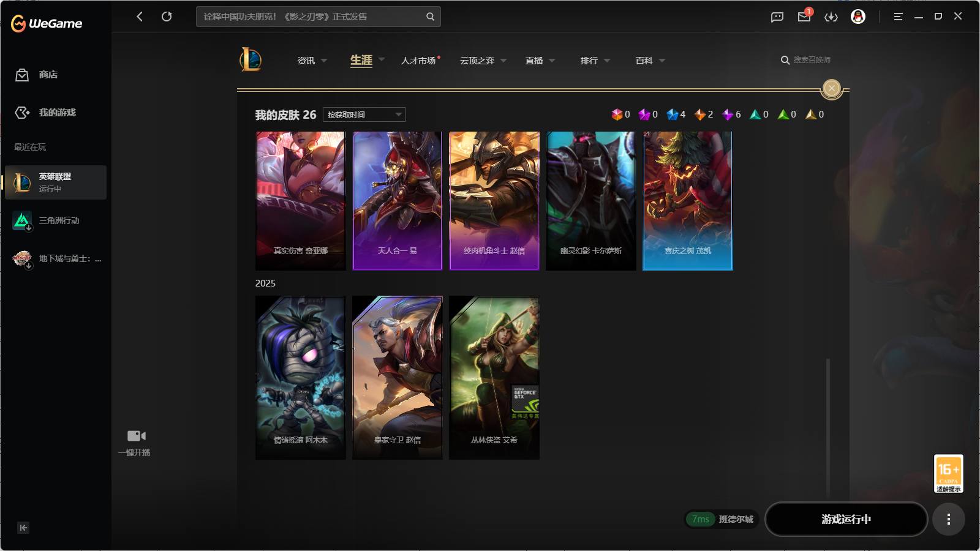Expand the 云顶之弈 dropdown menu

coord(503,61)
